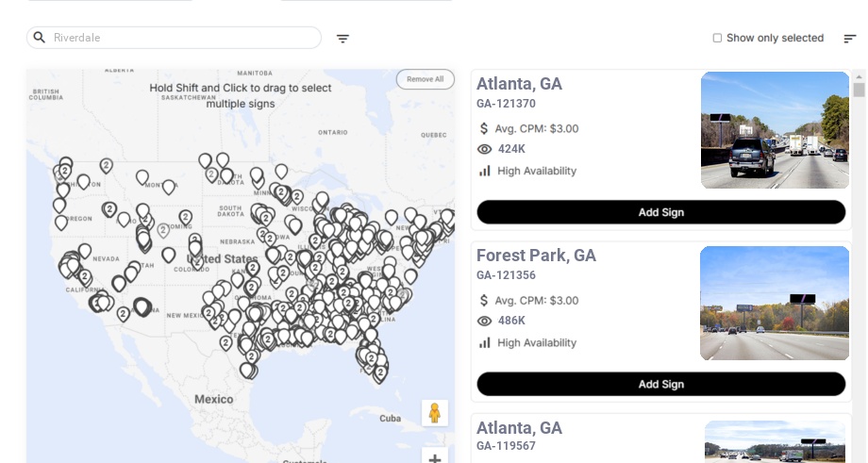Click the Atlanta GA-119567 listing title
868x463 pixels.
(x=519, y=428)
